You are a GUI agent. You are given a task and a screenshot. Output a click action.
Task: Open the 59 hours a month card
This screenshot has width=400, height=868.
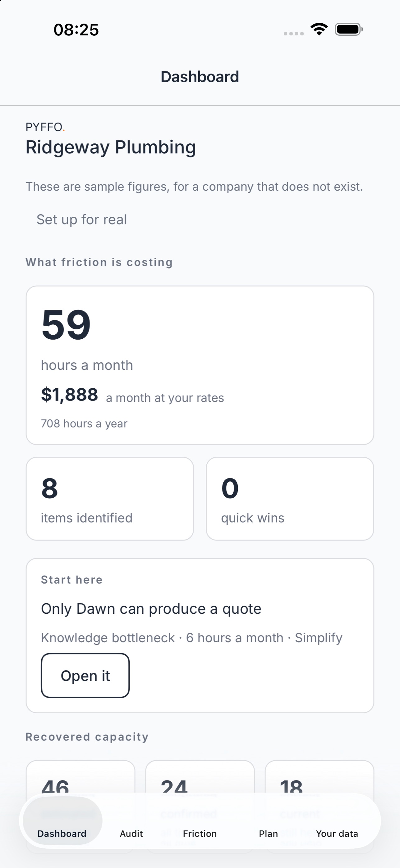[x=200, y=365]
